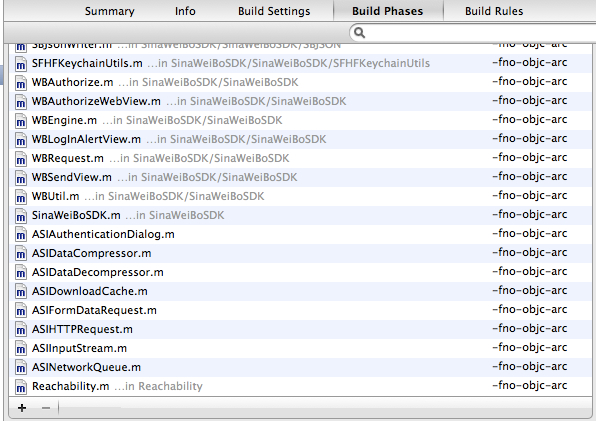Click file icon for WBEngine.m
The image size is (596, 421).
21,121
